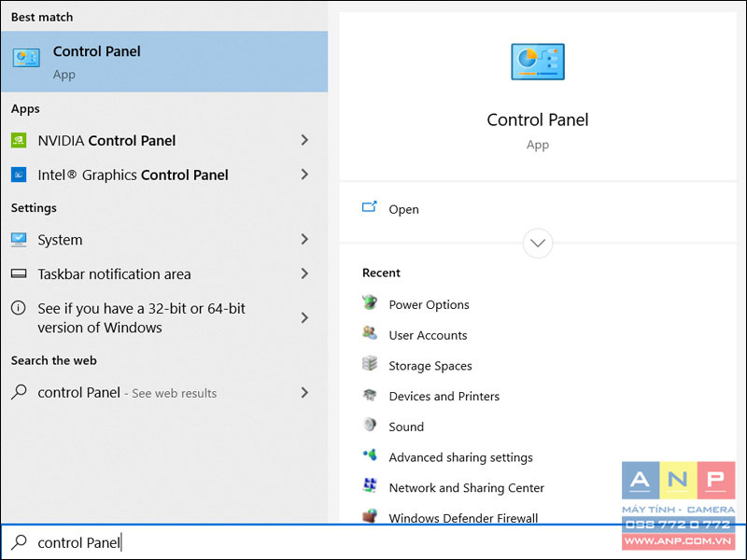Click the Search the web heading

coord(54,360)
